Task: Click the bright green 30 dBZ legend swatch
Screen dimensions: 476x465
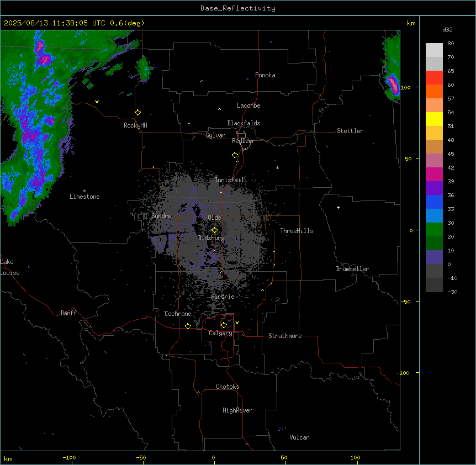Action: 434,230
